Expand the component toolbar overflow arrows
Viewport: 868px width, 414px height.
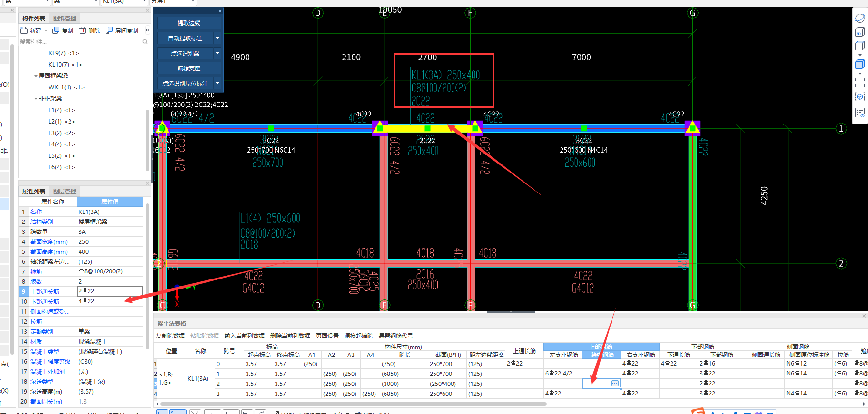point(148,30)
